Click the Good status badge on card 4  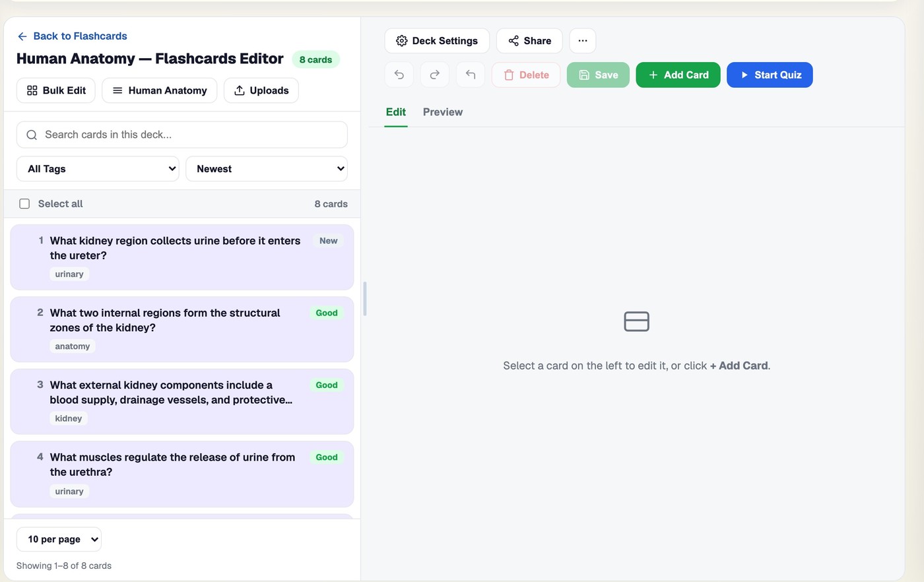[327, 457]
